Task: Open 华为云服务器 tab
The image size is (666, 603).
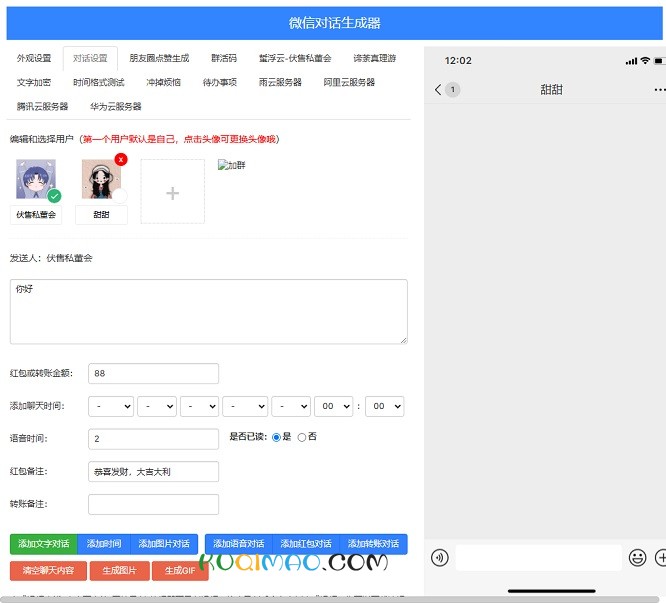Action: pyautogui.click(x=116, y=107)
